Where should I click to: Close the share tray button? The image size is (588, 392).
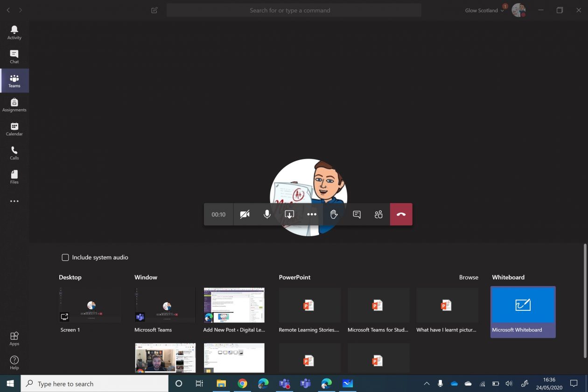(x=289, y=214)
